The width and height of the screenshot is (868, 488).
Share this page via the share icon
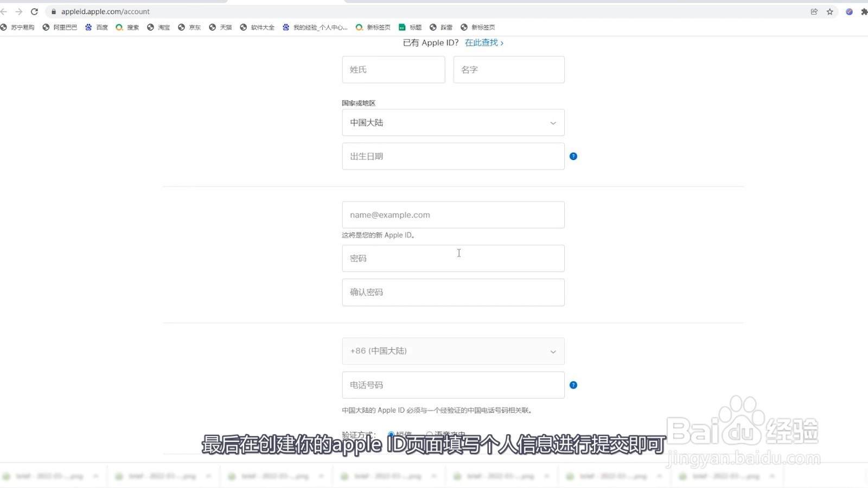coord(814,11)
